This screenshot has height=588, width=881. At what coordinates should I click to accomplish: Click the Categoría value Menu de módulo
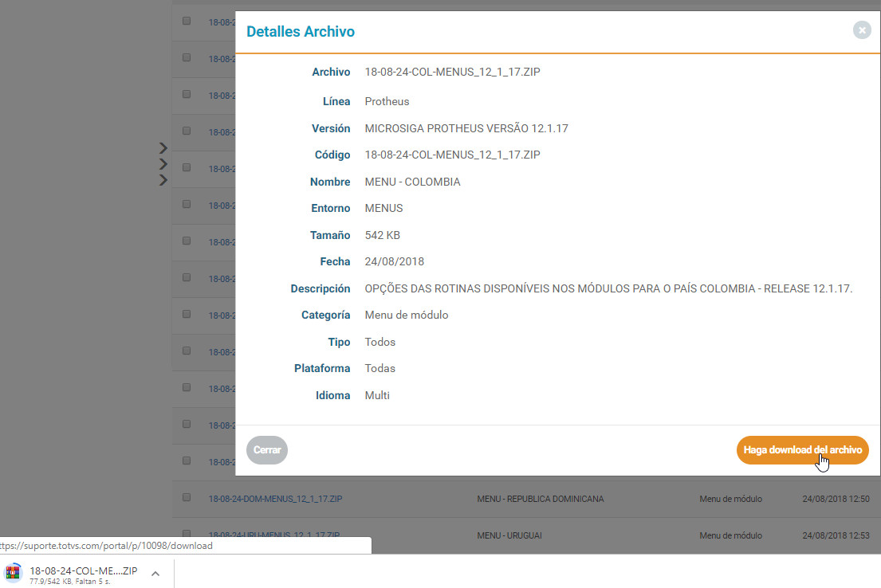point(407,315)
